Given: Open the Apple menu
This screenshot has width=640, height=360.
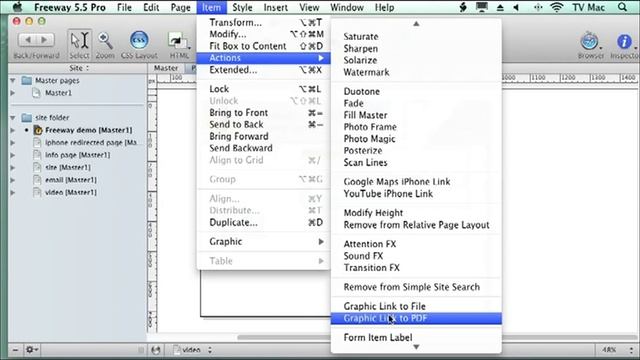Looking at the screenshot, I should coord(17,7).
